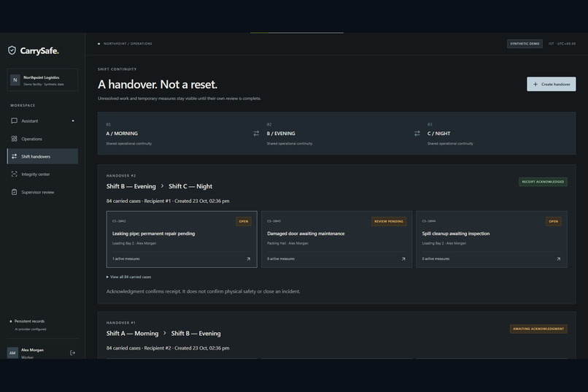Click the 'Shift A — Morning' heading in Handover #1

click(132, 333)
